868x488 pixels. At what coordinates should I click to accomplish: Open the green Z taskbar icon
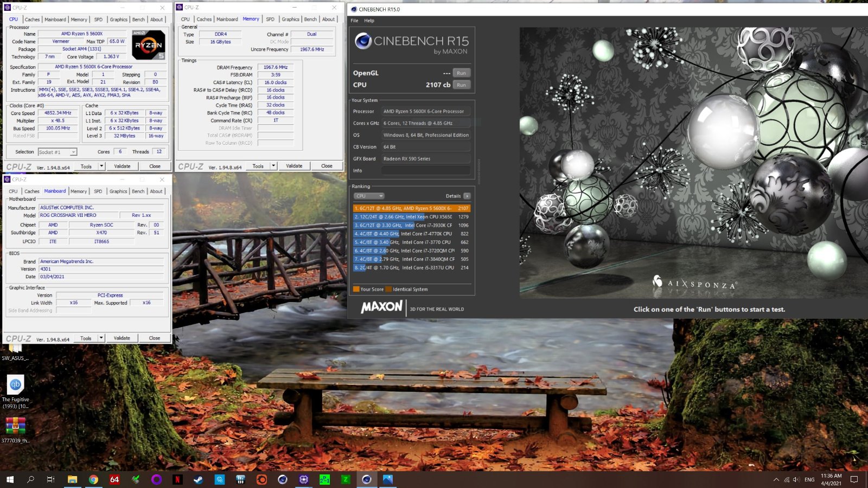346,479
